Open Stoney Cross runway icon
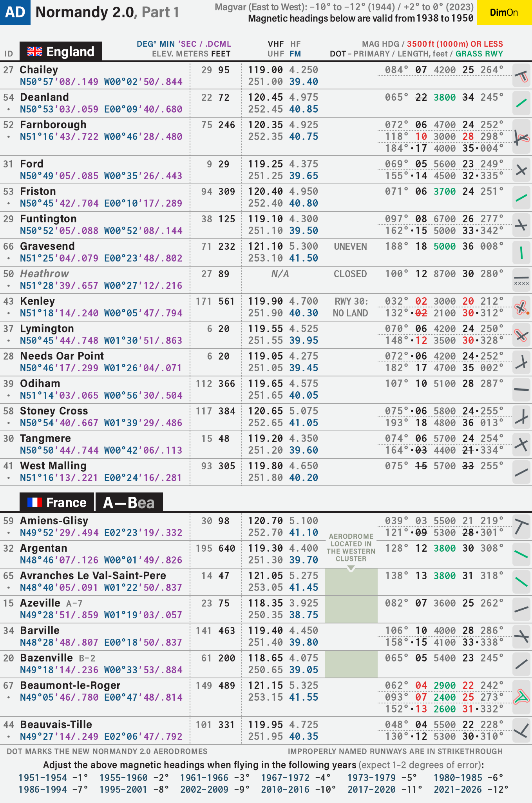This screenshot has width=532, height=803. click(x=521, y=417)
